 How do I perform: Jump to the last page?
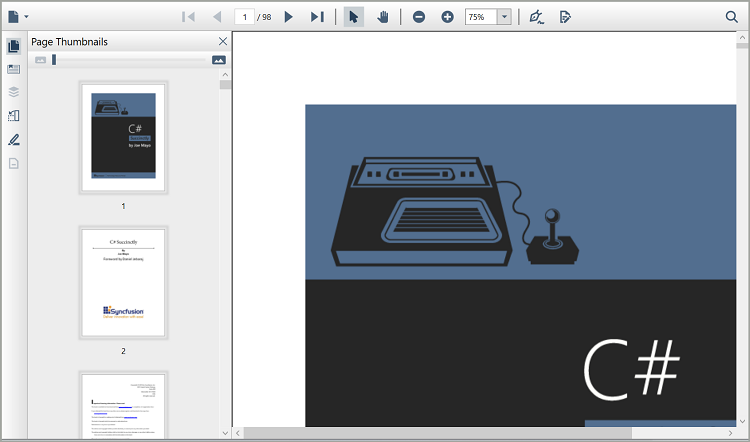(317, 17)
